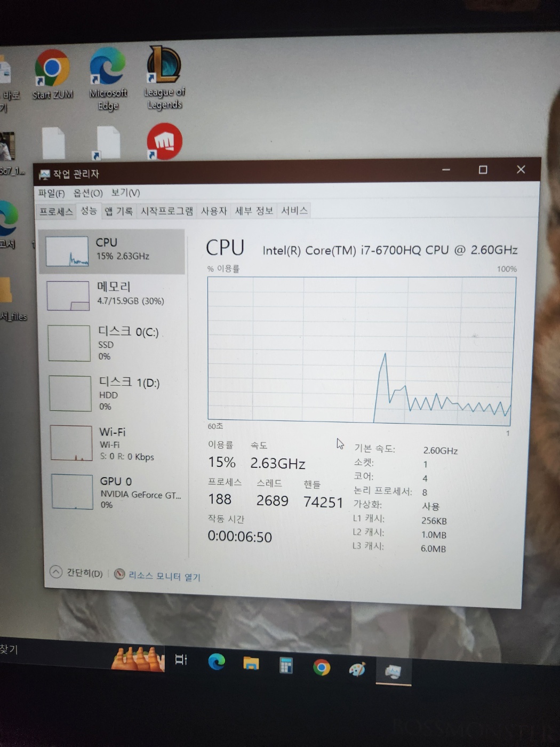560x747 pixels.
Task: Open the Microsoft Edge desktop shortcut
Action: [108, 78]
